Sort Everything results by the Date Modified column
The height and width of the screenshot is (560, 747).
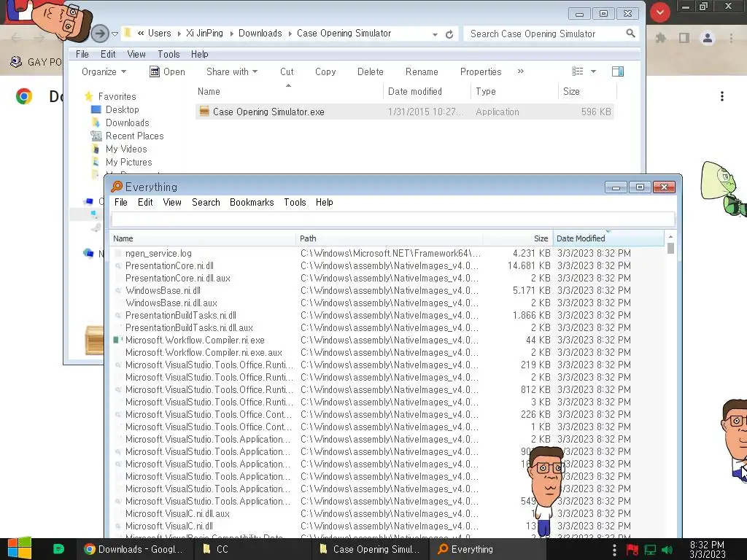tap(608, 238)
